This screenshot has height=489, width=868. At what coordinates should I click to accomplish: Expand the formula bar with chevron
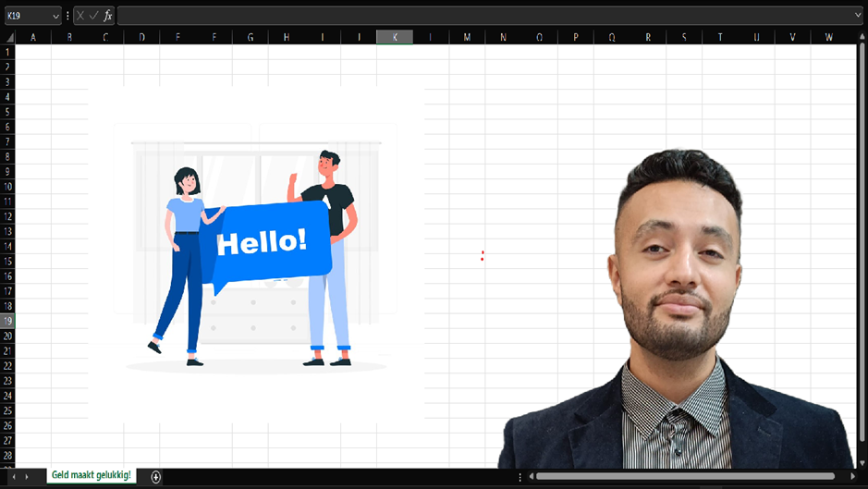859,16
